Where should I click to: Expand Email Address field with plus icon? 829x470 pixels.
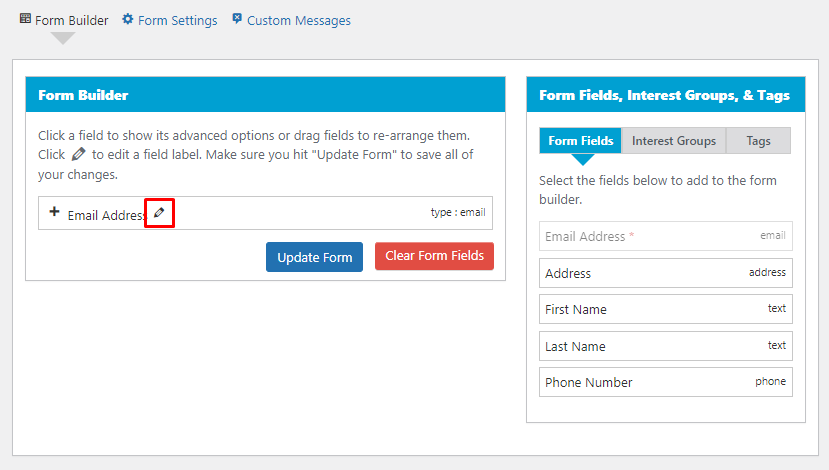[54, 212]
